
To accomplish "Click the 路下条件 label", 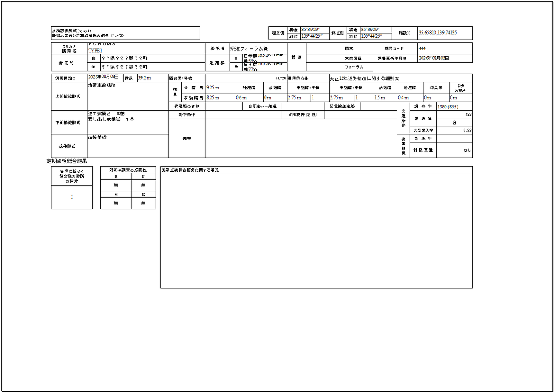I will tap(187, 114).
